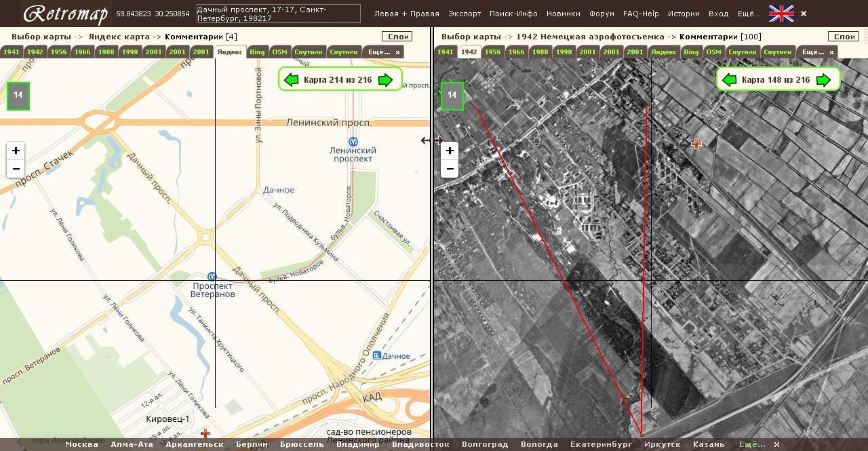Zoom out on the right 1942 aerial map

(450, 169)
